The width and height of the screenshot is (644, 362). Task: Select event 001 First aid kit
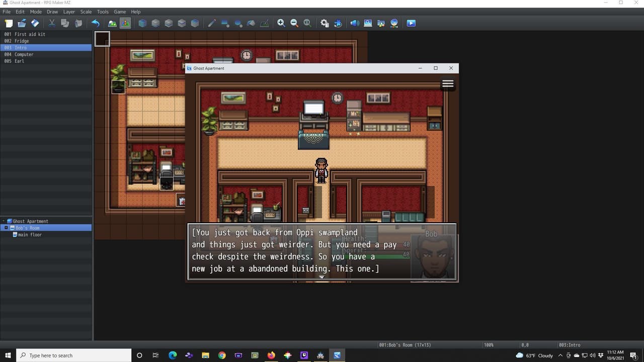click(x=46, y=34)
